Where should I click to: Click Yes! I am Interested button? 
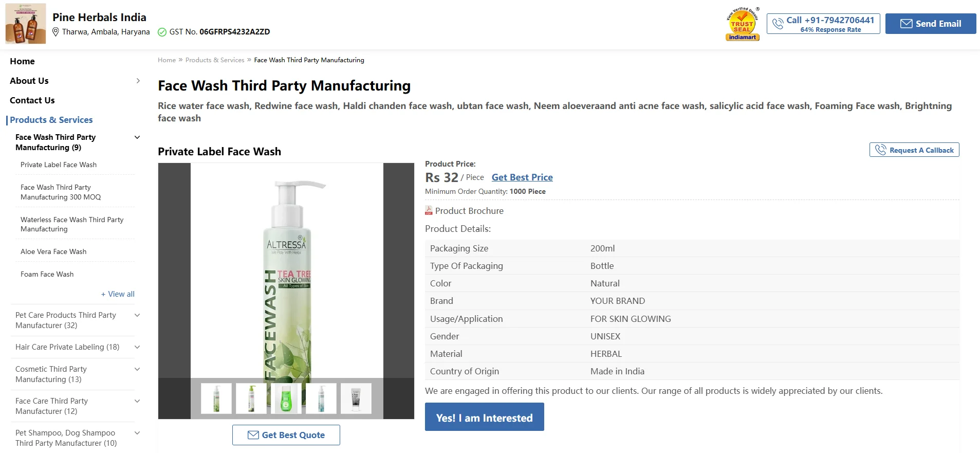484,417
